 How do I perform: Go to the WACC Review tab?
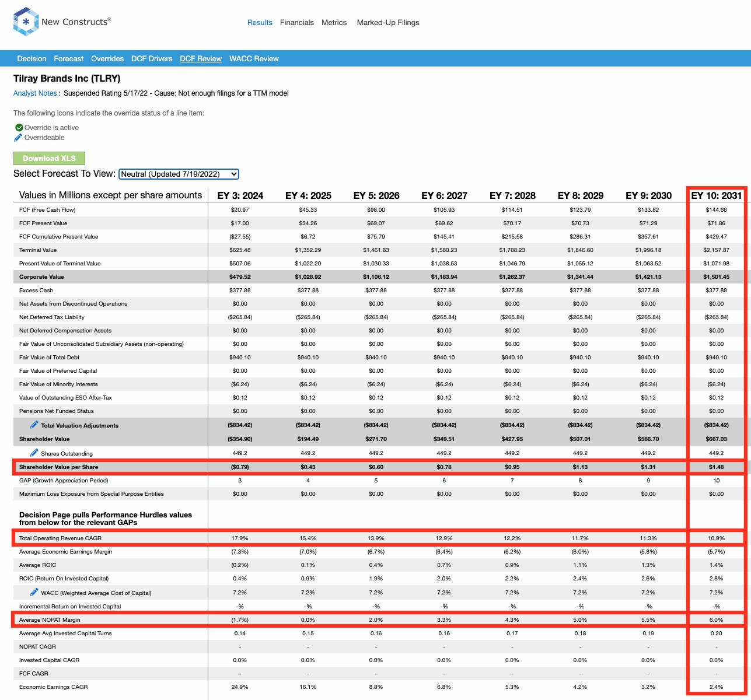click(x=254, y=58)
